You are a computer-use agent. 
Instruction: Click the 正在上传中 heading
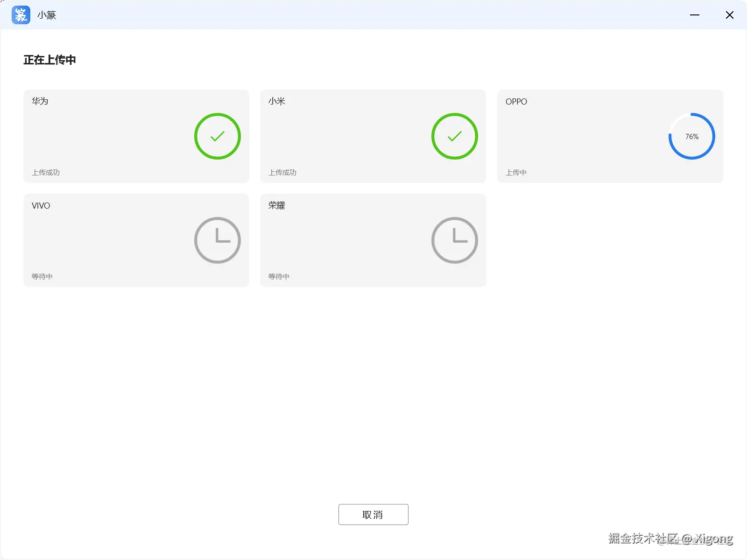point(50,60)
